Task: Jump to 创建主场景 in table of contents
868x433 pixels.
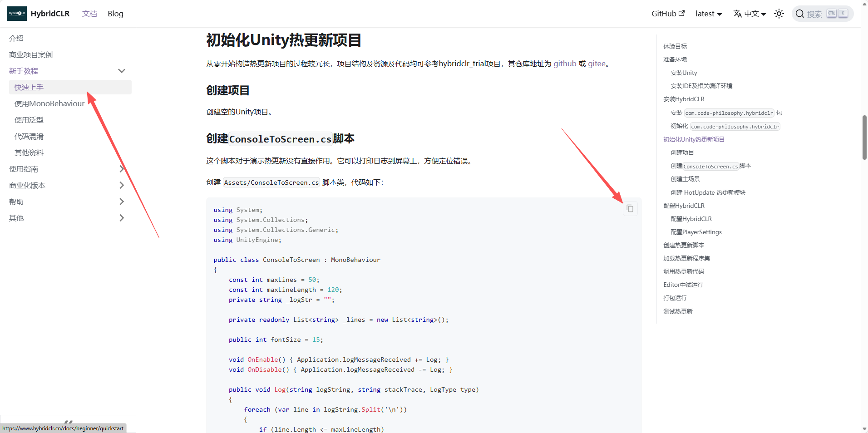Action: coord(685,179)
